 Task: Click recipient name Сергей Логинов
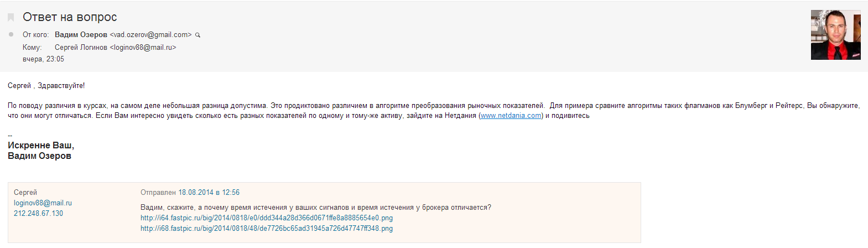click(81, 48)
